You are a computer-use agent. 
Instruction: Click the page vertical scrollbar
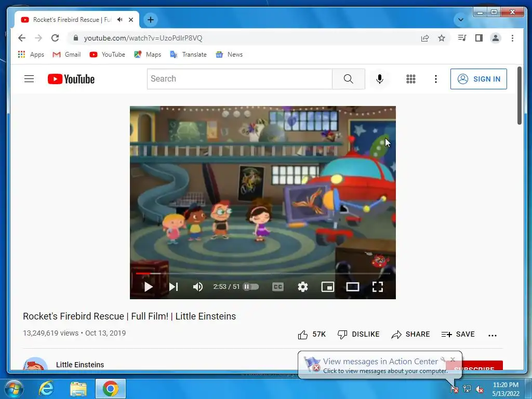pos(520,96)
